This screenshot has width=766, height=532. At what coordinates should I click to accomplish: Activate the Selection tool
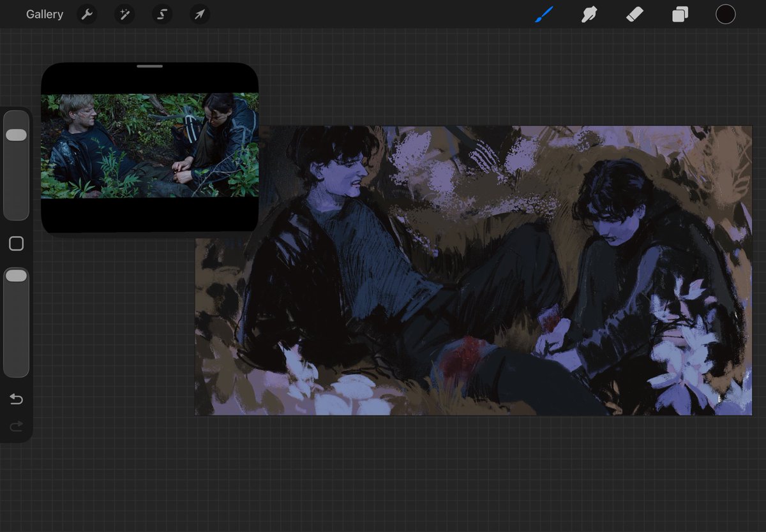(x=162, y=14)
